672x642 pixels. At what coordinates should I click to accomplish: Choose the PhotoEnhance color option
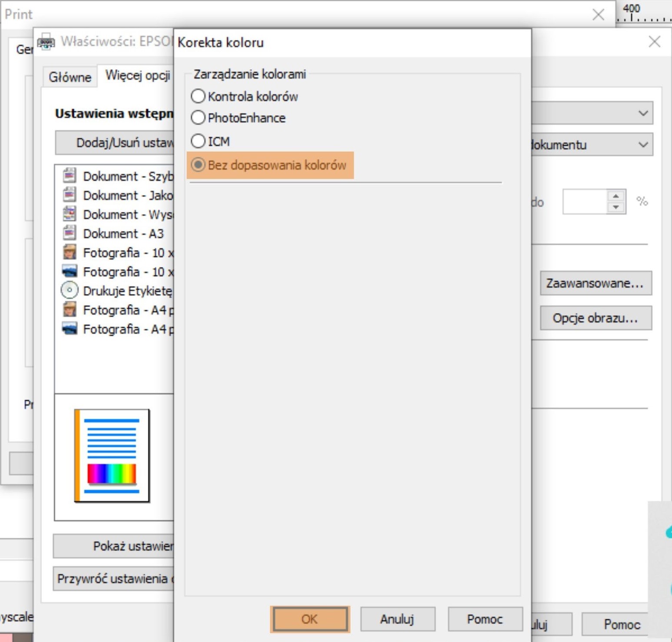pyautogui.click(x=198, y=118)
